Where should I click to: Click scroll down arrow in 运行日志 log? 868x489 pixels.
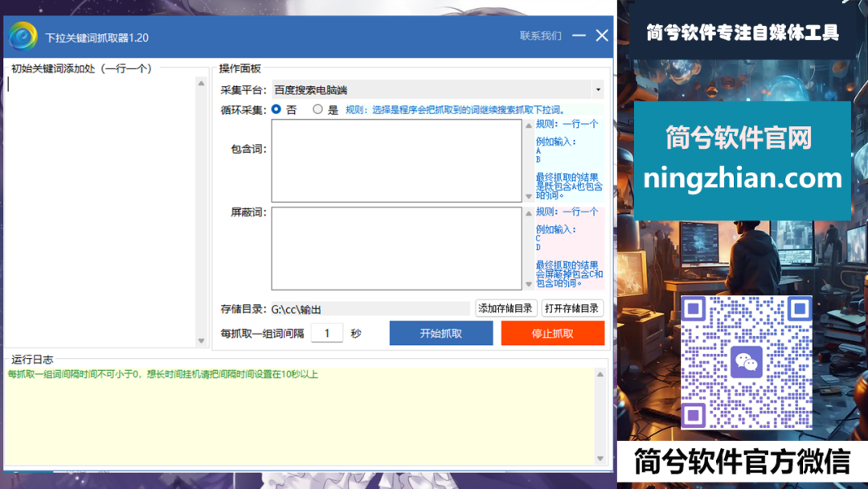(600, 458)
